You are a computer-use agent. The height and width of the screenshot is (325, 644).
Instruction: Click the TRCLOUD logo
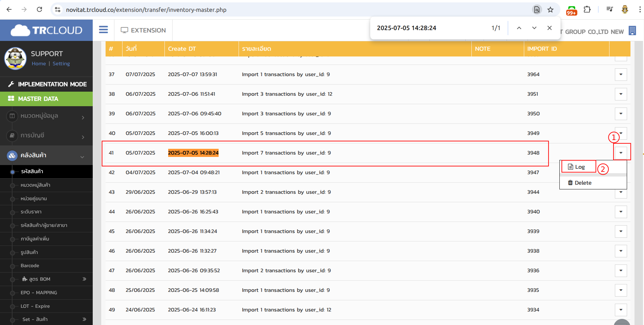click(46, 30)
